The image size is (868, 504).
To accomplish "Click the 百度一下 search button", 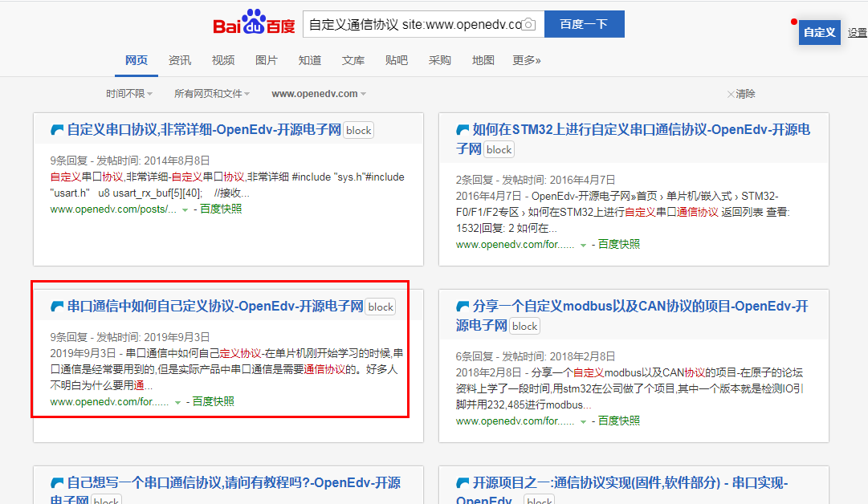I will (x=584, y=24).
